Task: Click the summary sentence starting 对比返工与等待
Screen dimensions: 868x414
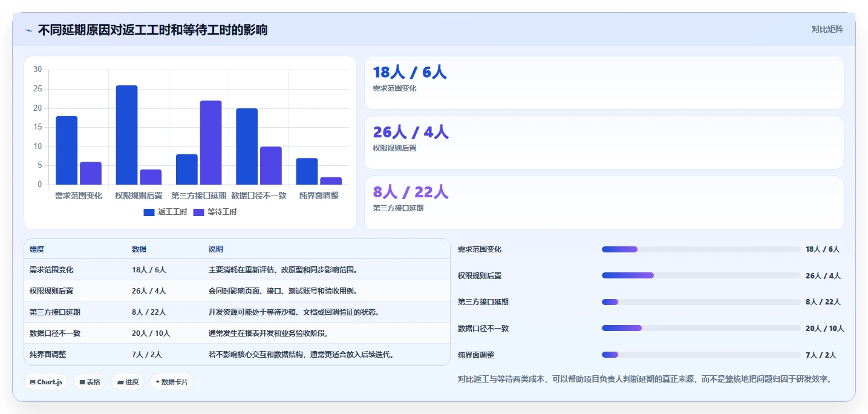Action: [x=645, y=379]
